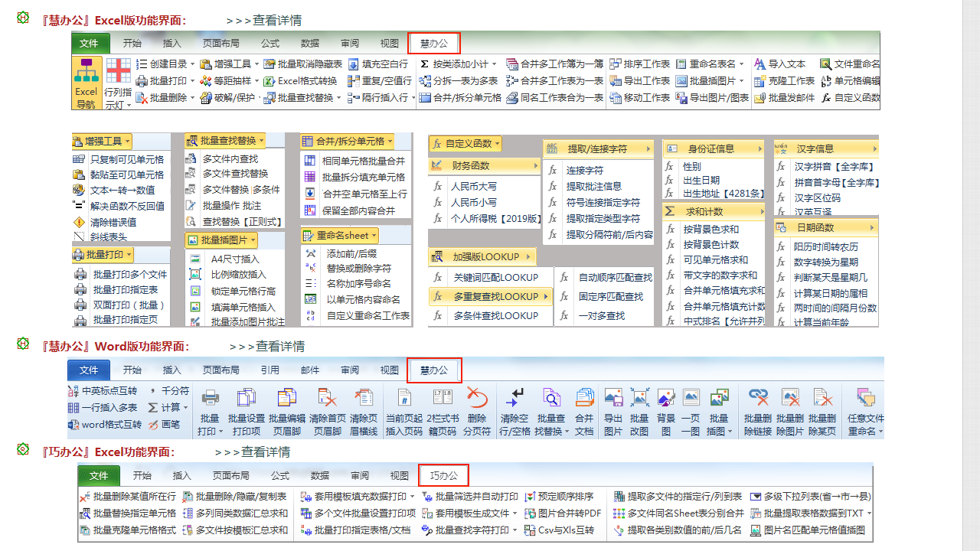This screenshot has width=980, height=551.
Task: Open the 引用 tab in the Word ribbon
Action: coord(269,370)
